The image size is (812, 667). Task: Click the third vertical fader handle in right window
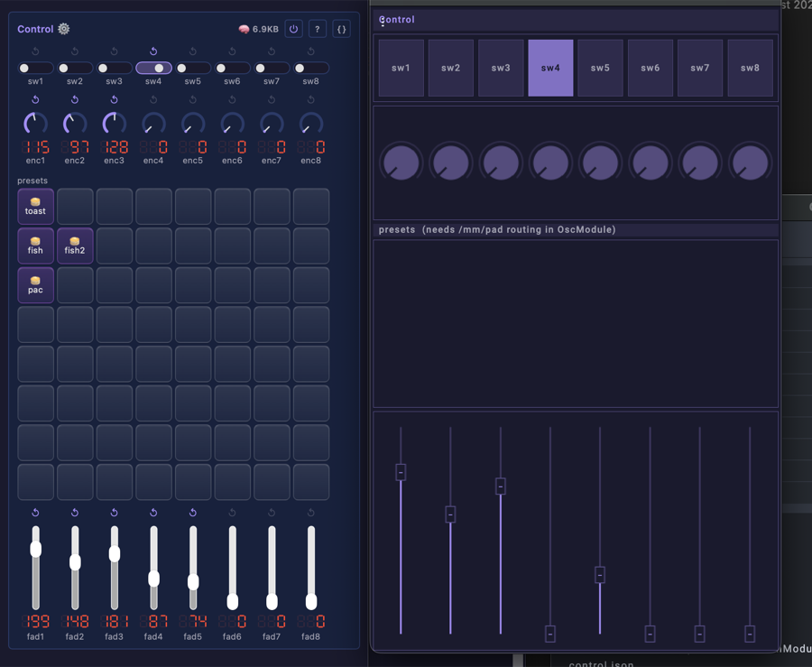(x=500, y=486)
